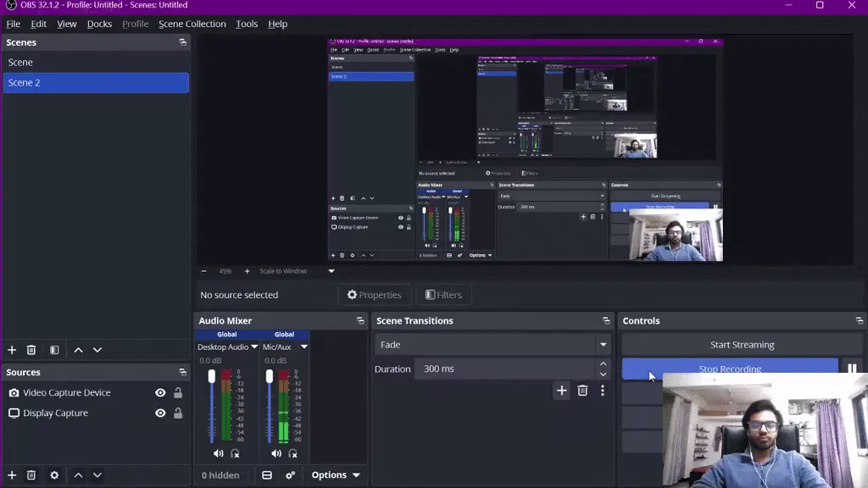868x488 pixels.
Task: Add a new scene transition plus icon
Action: point(561,390)
